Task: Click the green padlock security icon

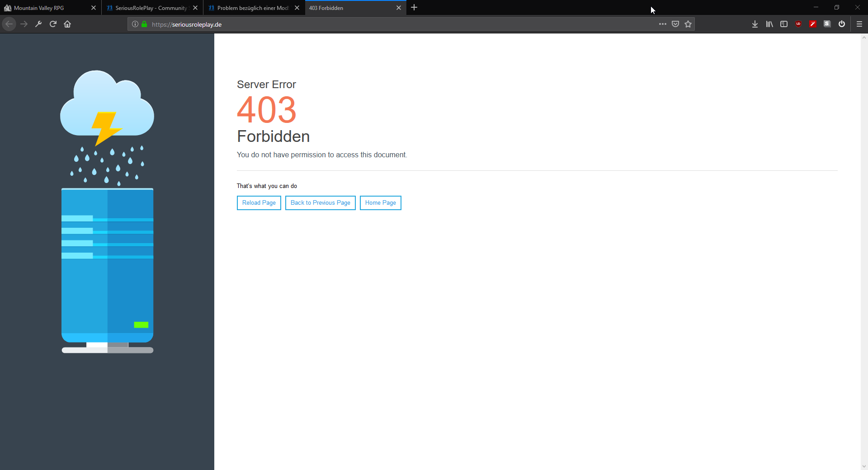Action: tap(144, 24)
